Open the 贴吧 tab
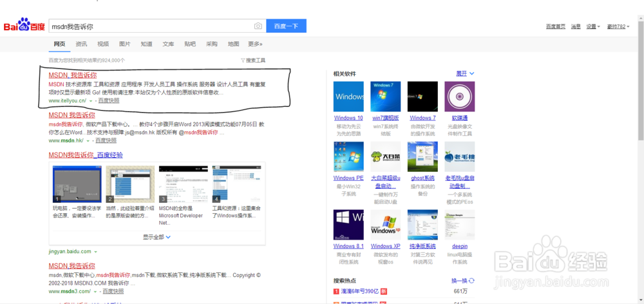 190,44
